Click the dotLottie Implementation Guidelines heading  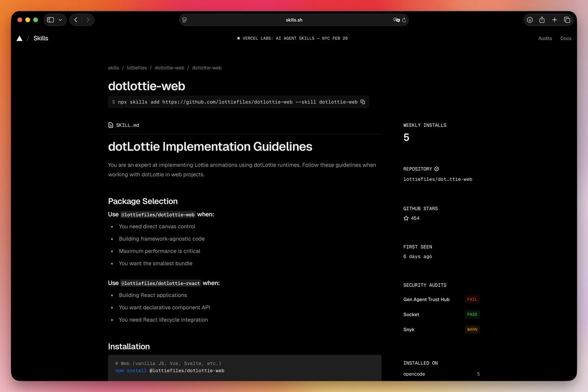pyautogui.click(x=210, y=147)
